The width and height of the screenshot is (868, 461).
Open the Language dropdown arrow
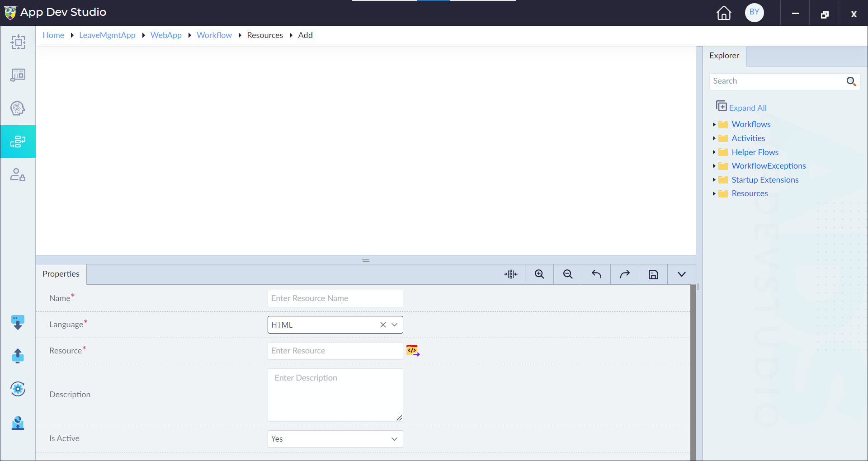[395, 325]
